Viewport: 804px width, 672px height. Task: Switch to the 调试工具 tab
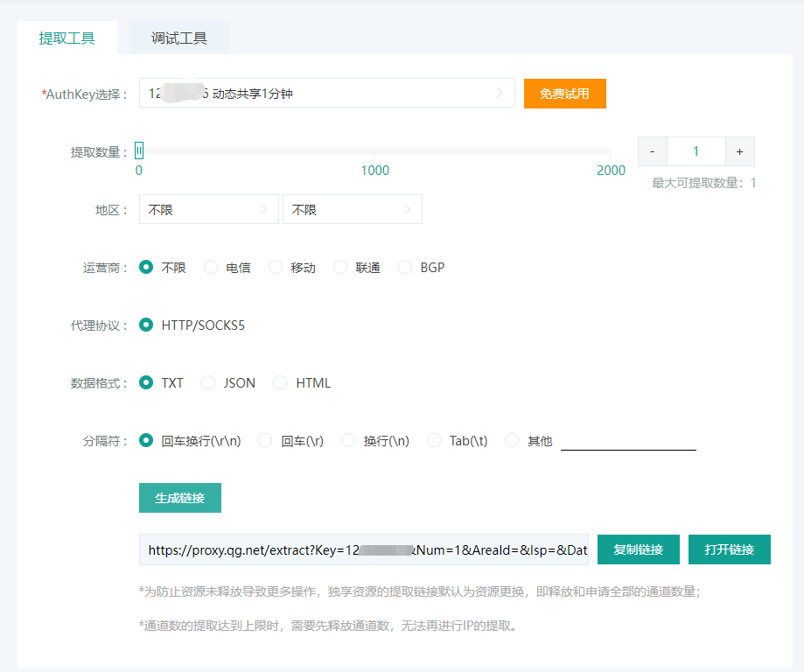pyautogui.click(x=178, y=38)
